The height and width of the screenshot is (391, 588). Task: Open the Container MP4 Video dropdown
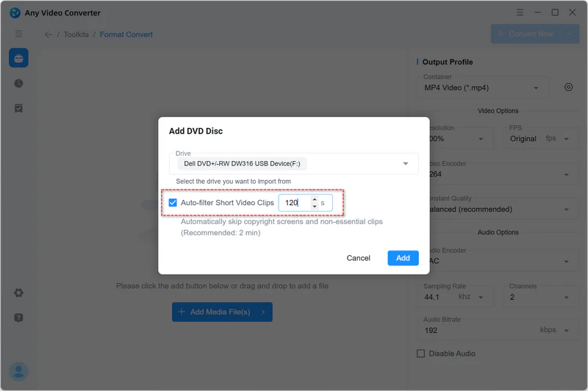tap(483, 87)
